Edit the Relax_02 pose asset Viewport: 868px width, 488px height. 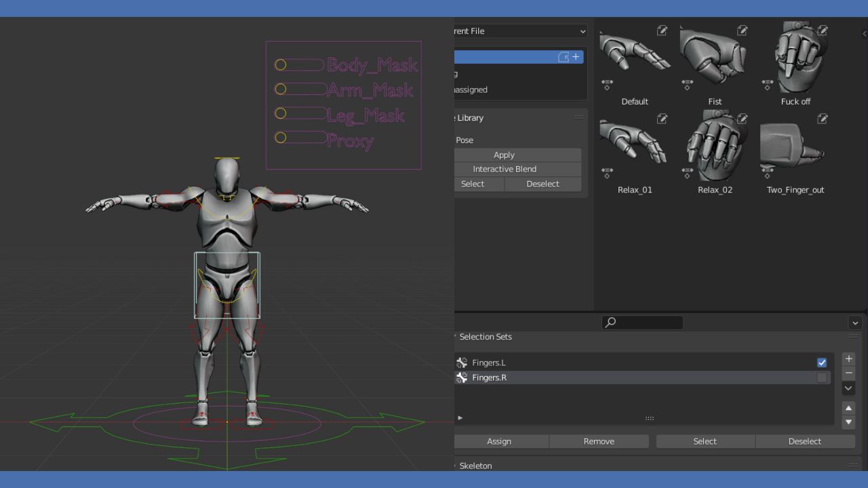(x=741, y=119)
